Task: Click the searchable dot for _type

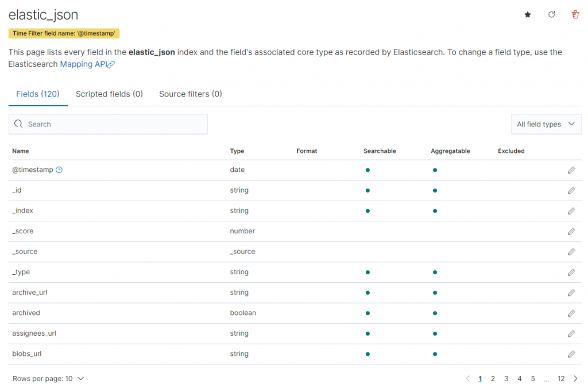Action: coord(368,272)
